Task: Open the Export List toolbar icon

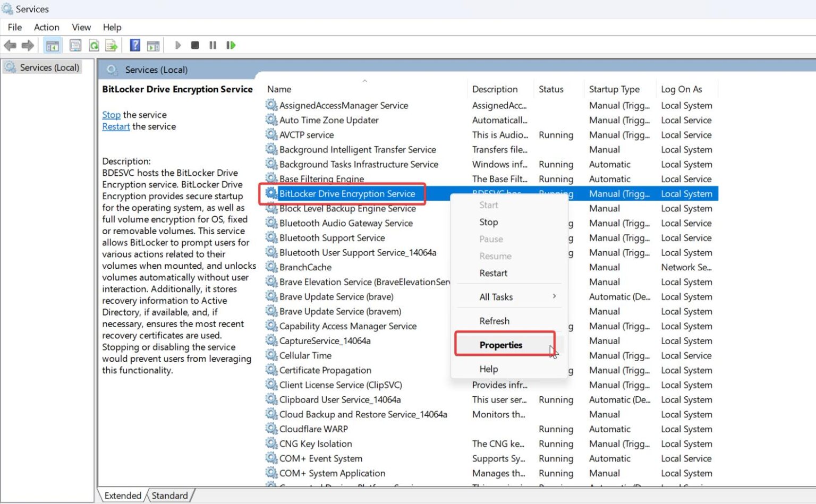Action: click(x=111, y=45)
